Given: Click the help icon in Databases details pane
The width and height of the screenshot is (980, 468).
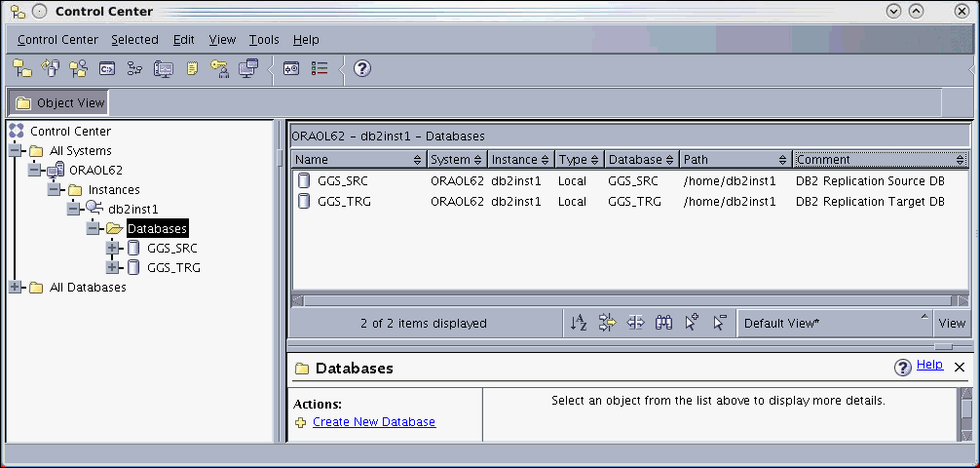Looking at the screenshot, I should (x=903, y=368).
